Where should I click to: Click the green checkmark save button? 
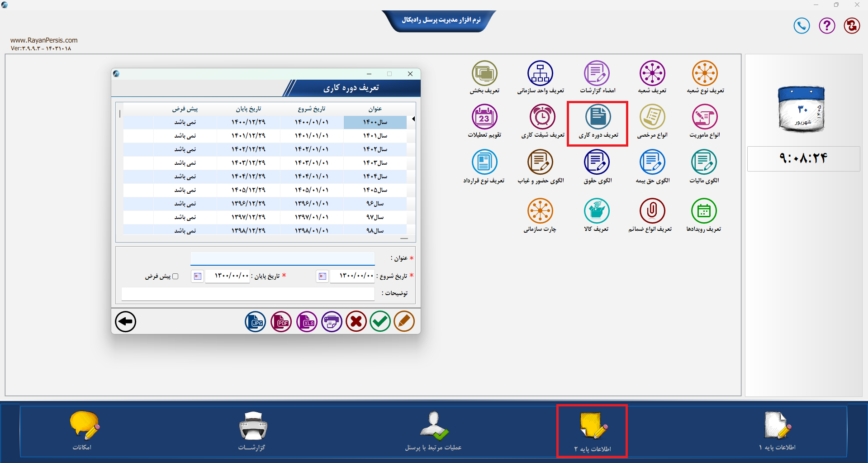pos(380,322)
